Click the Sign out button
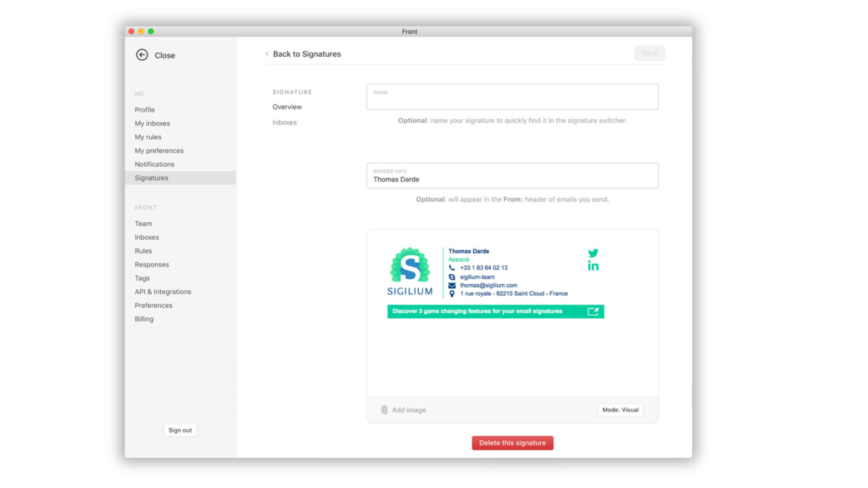Screen dimensions: 868x488 coord(180,430)
